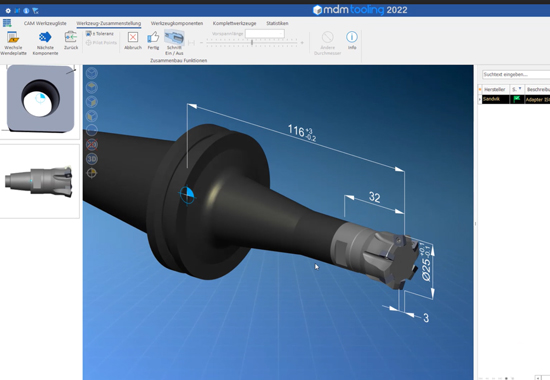Go to Nächste Komponente
Image resolution: width=550 pixels, height=380 pixels.
pyautogui.click(x=45, y=37)
